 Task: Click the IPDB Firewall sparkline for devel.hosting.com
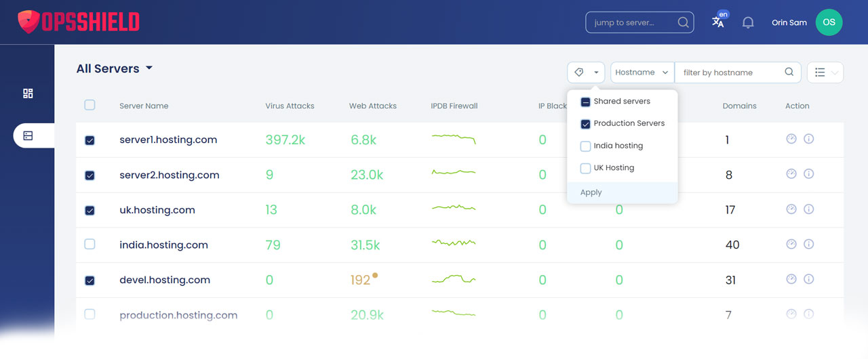click(x=454, y=279)
